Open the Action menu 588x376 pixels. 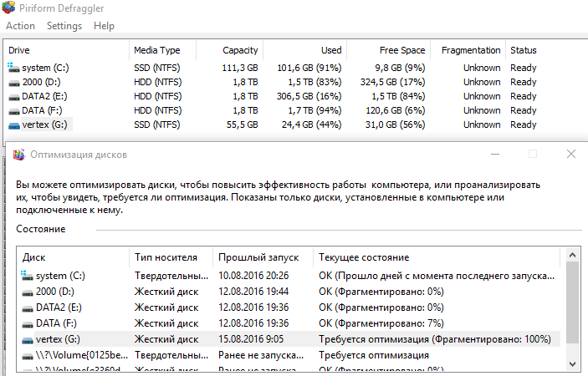(x=20, y=26)
